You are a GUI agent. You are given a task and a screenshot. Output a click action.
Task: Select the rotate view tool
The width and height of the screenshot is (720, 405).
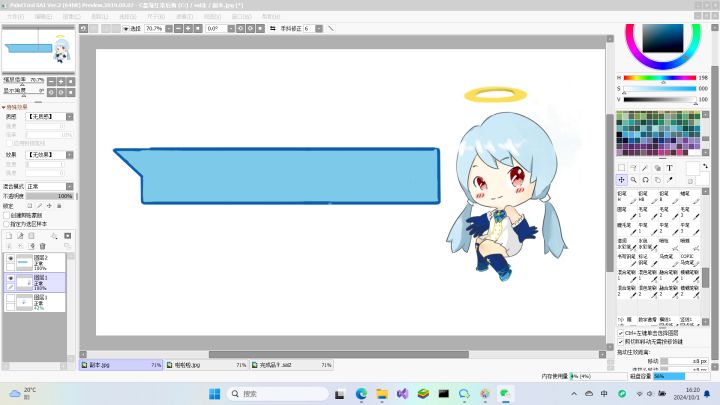pyautogui.click(x=645, y=180)
